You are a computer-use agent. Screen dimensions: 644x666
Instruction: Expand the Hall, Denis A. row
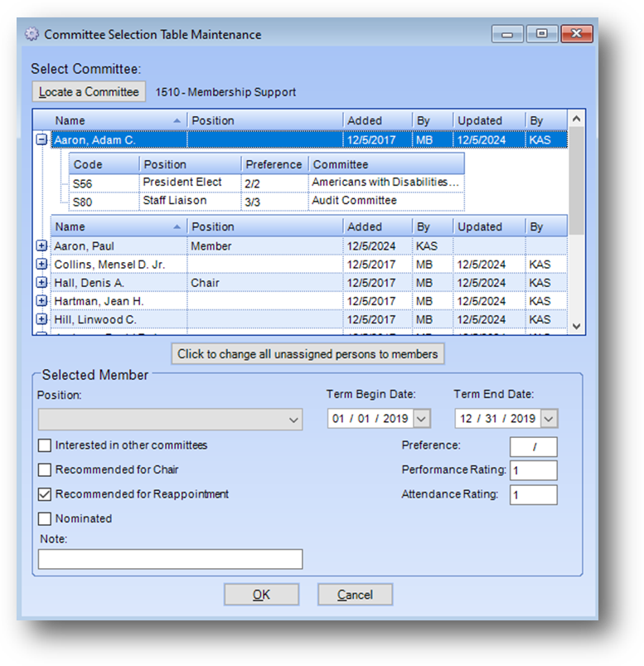(41, 282)
